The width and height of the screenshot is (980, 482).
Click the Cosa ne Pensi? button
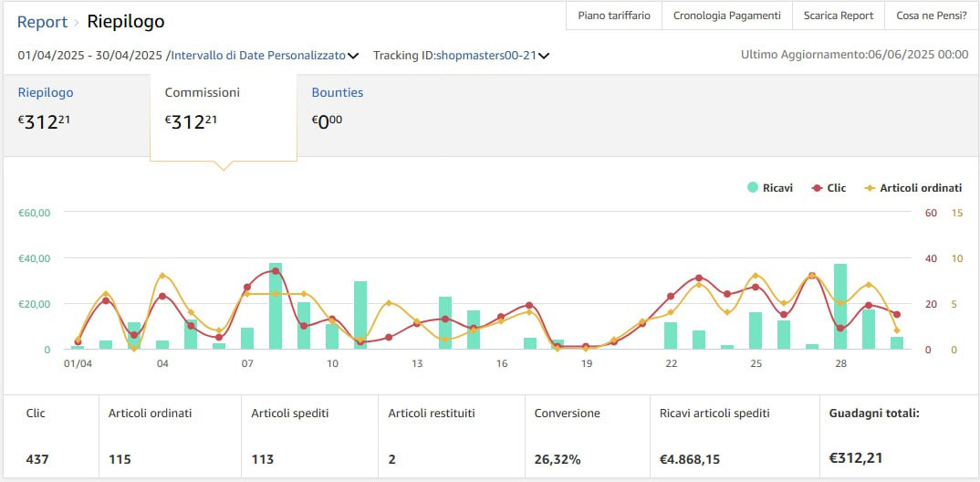coord(931,16)
